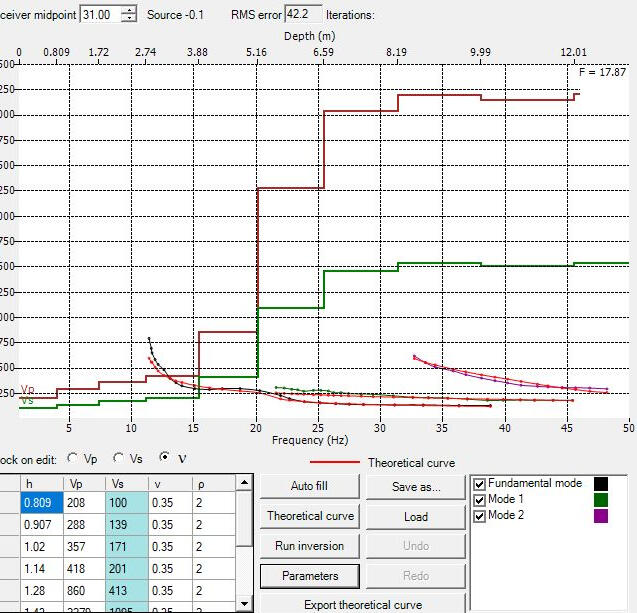The width and height of the screenshot is (637, 613).
Task: Start Run inversion
Action: tap(310, 546)
